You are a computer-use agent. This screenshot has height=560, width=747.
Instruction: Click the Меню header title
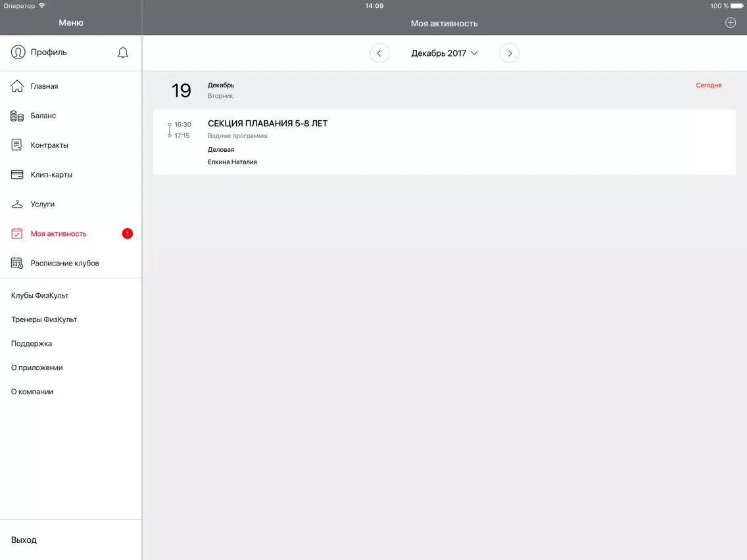71,23
